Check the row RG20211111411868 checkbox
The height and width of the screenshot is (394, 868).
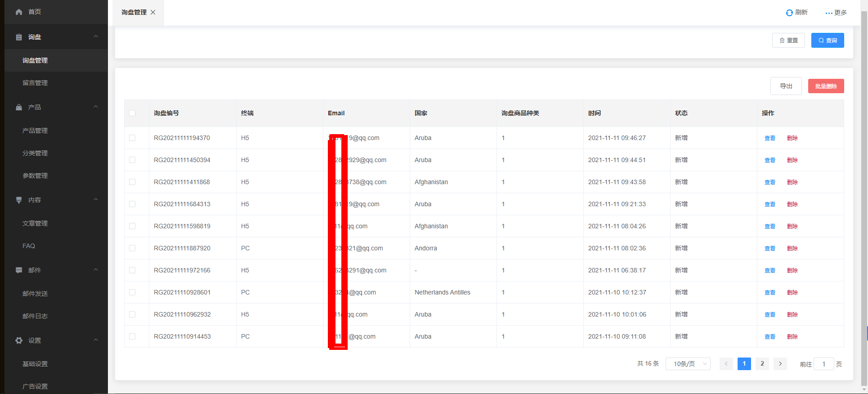[132, 182]
